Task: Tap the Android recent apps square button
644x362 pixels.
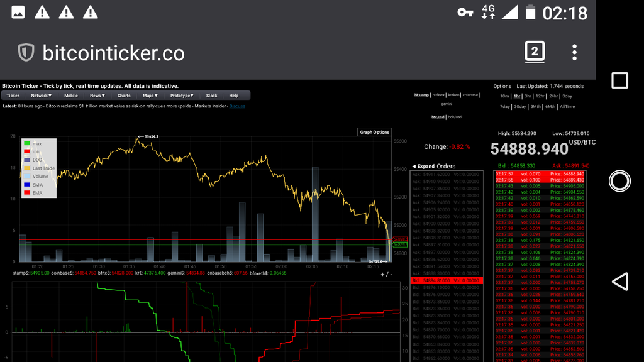Action: click(619, 80)
